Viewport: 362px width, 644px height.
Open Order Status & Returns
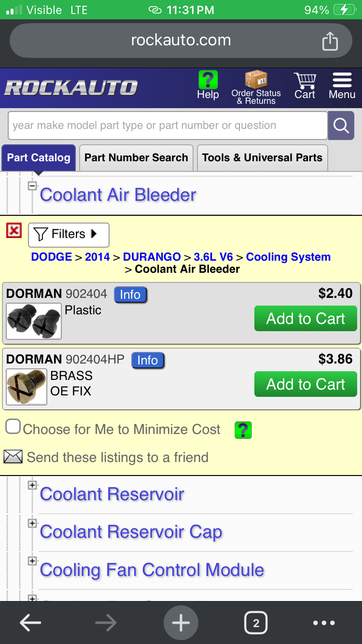pos(256,87)
